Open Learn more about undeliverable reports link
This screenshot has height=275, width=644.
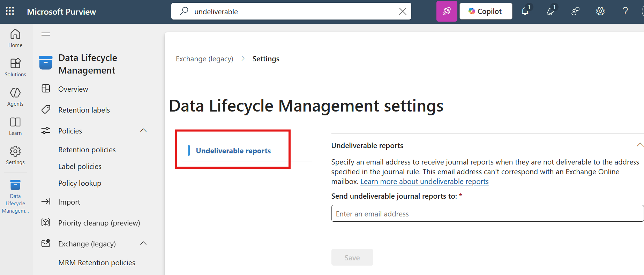pyautogui.click(x=424, y=182)
